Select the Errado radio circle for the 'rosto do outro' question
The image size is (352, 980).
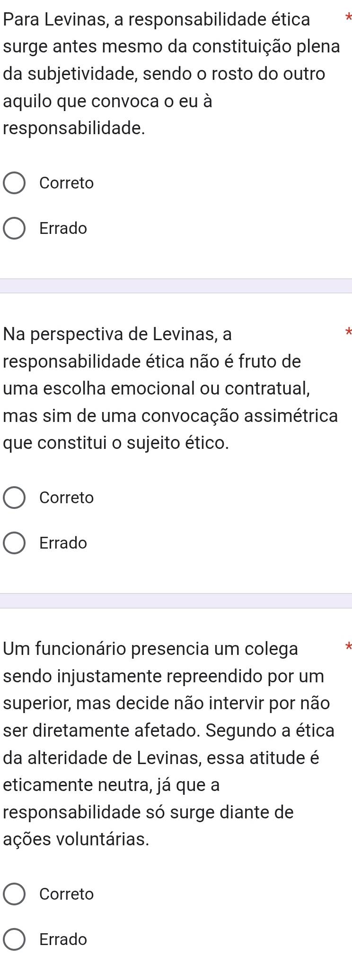(15, 229)
